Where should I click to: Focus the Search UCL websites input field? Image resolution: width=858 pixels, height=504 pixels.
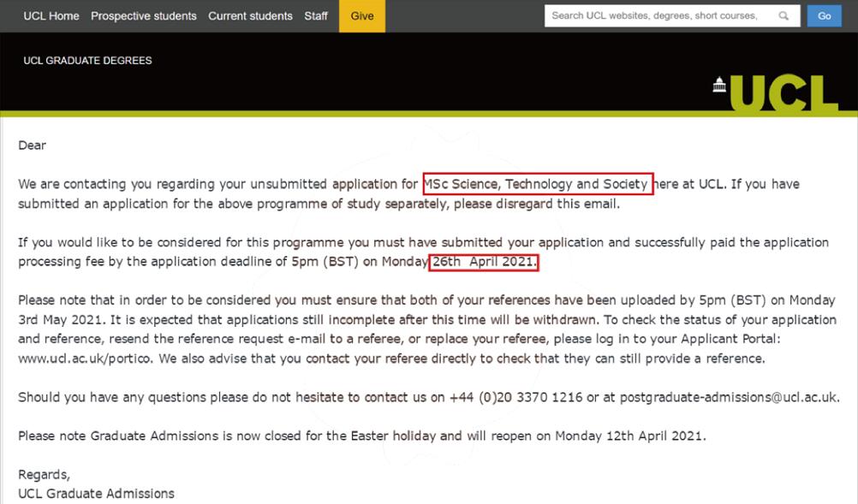[661, 16]
